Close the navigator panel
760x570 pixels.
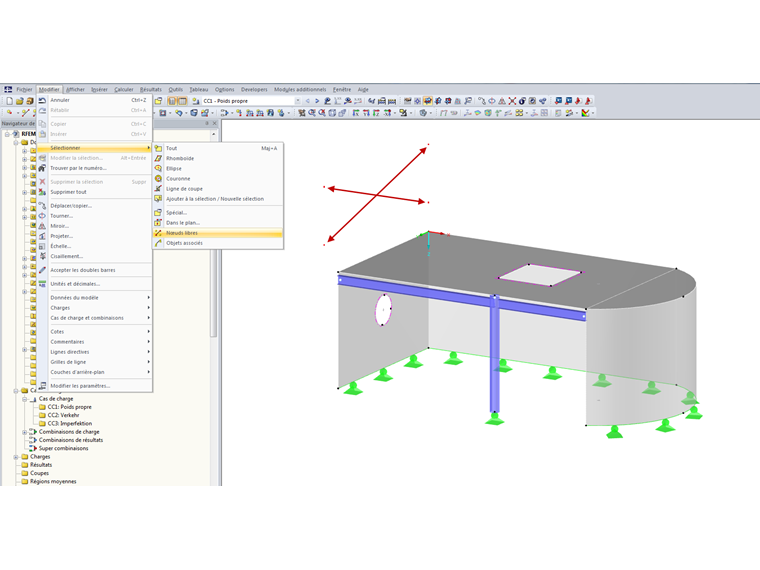tap(215, 124)
